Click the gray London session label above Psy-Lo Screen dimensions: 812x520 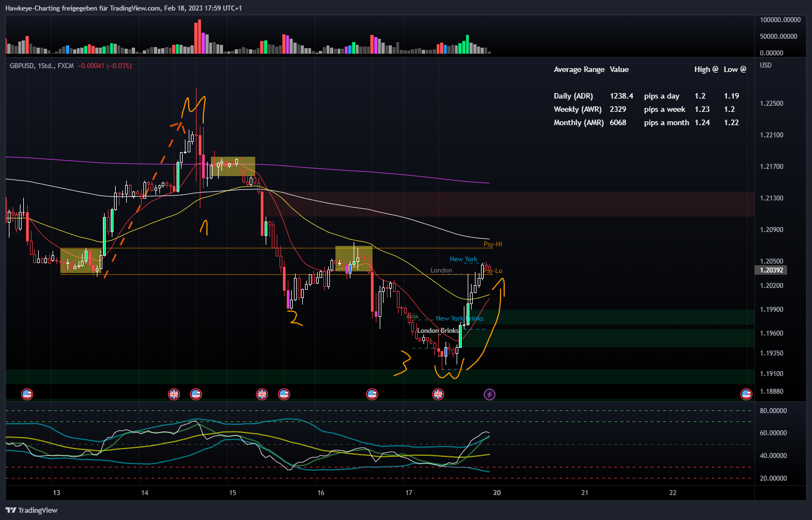441,270
